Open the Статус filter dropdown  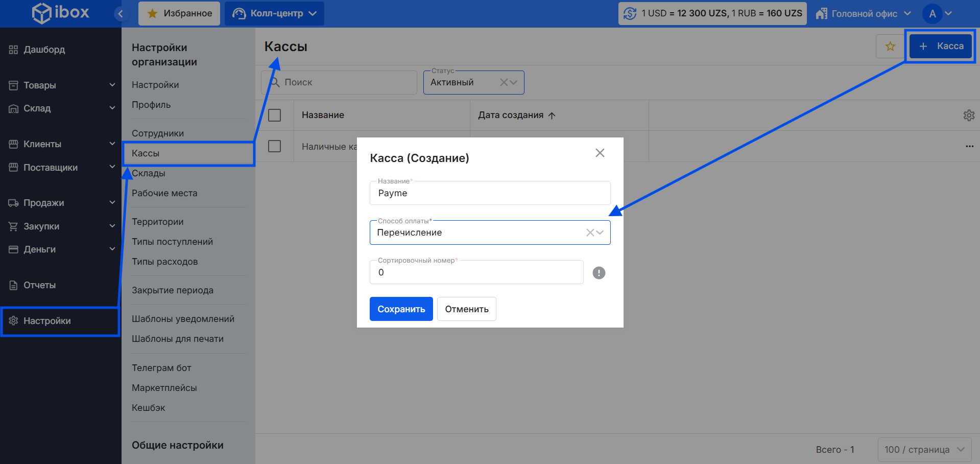coord(514,82)
